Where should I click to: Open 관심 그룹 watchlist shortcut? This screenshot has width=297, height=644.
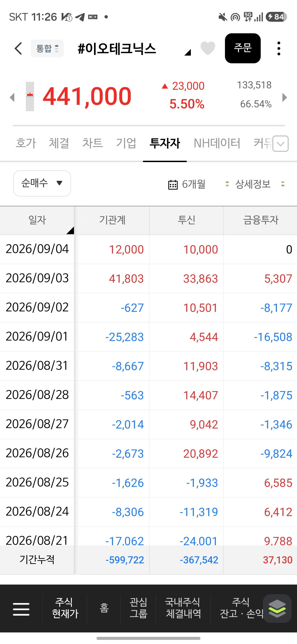tap(138, 608)
